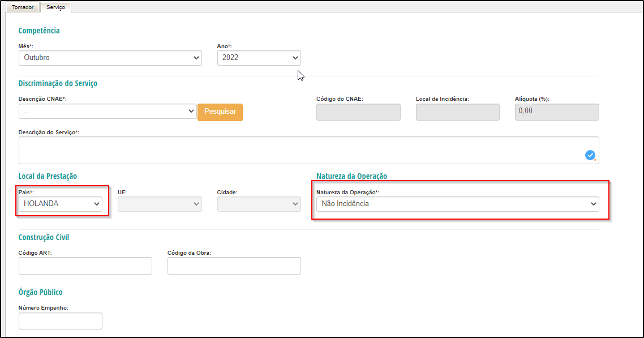Click the arrow of the Natureza da Operação combo
The image size is (644, 338).
[x=593, y=204]
